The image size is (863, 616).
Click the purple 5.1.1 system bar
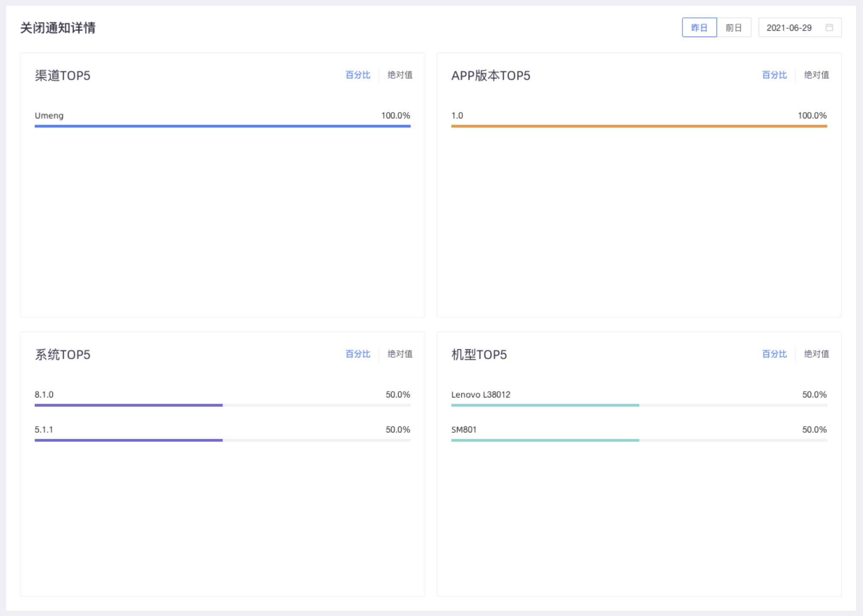tap(129, 440)
